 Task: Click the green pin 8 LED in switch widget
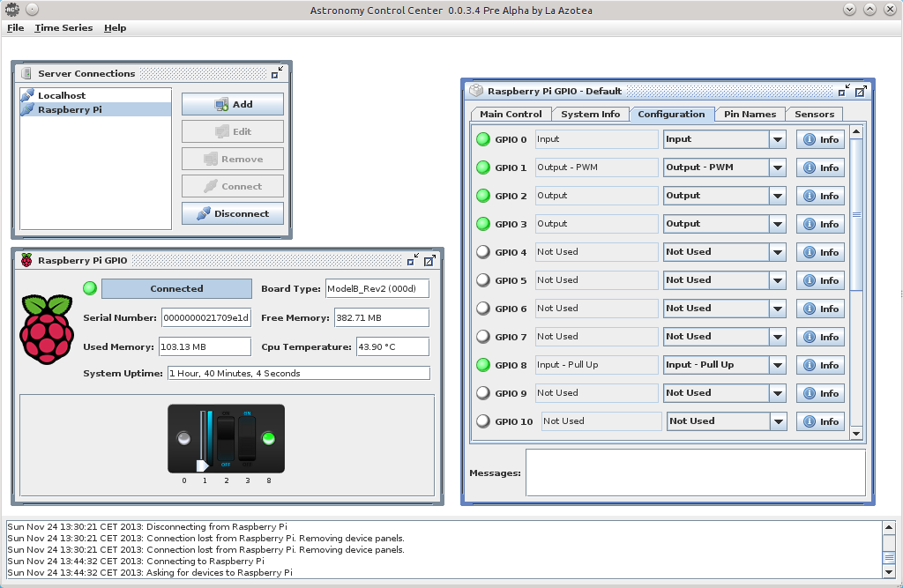tap(268, 439)
